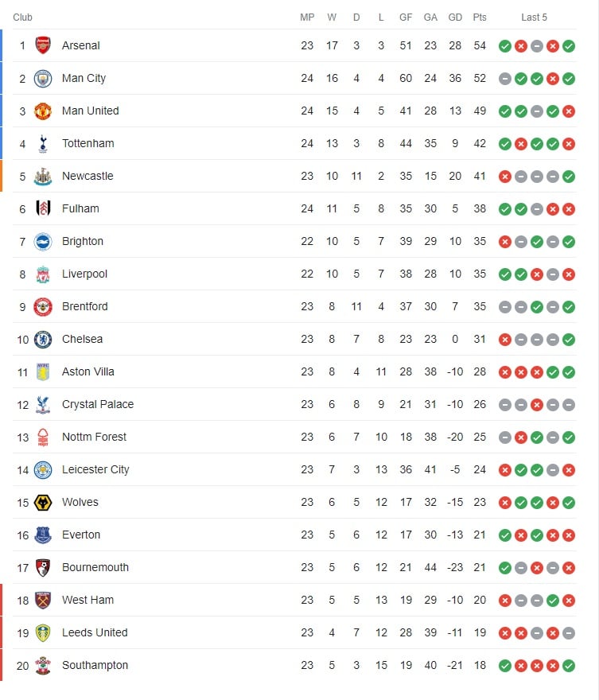Click the Brentford bee crest
Screen dimensions: 599x700
coord(43,307)
